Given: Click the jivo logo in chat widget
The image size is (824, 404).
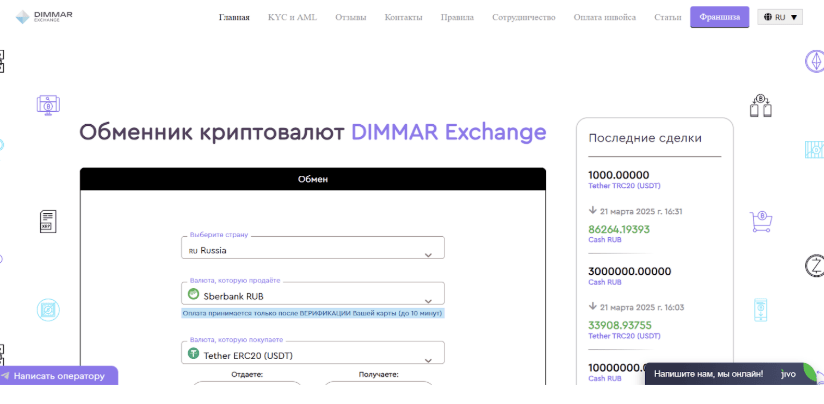Looking at the screenshot, I should point(788,374).
